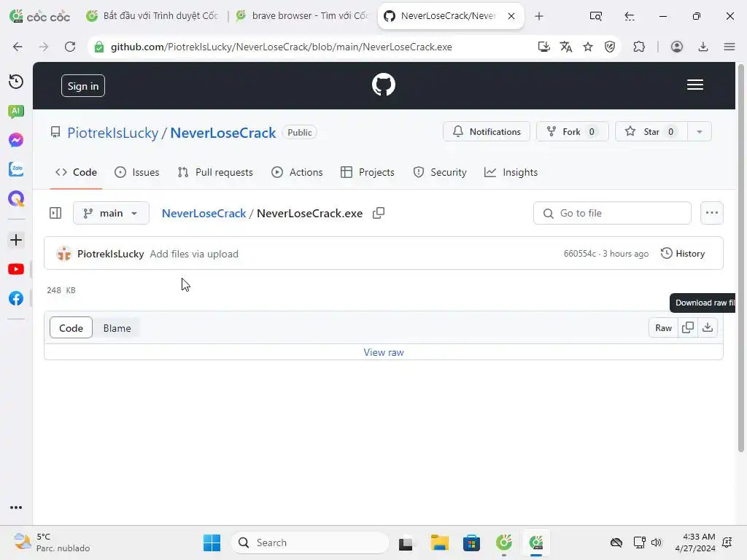Open File Explorer from the taskbar
The height and width of the screenshot is (560, 747).
(x=439, y=542)
